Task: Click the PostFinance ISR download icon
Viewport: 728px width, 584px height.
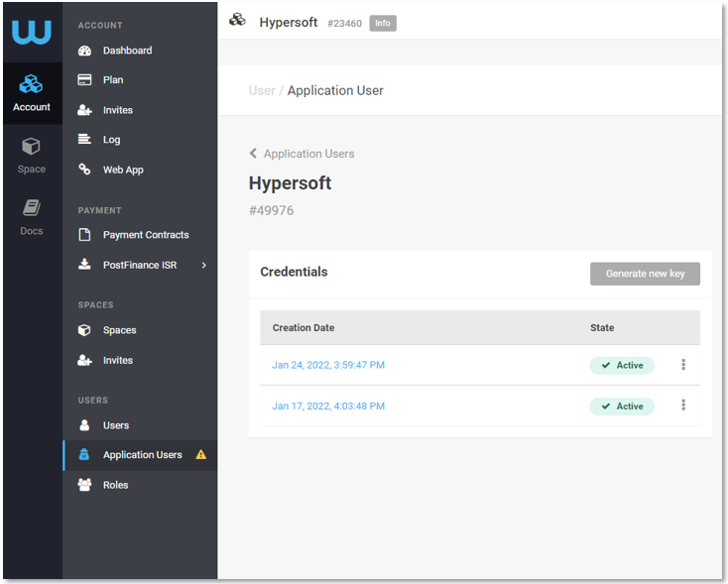Action: [85, 265]
